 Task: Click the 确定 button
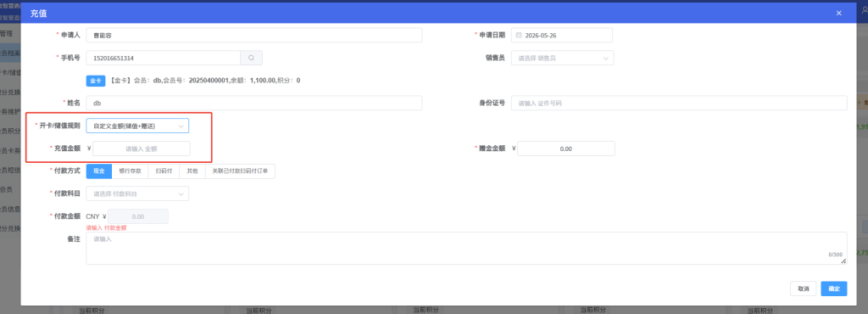click(834, 289)
